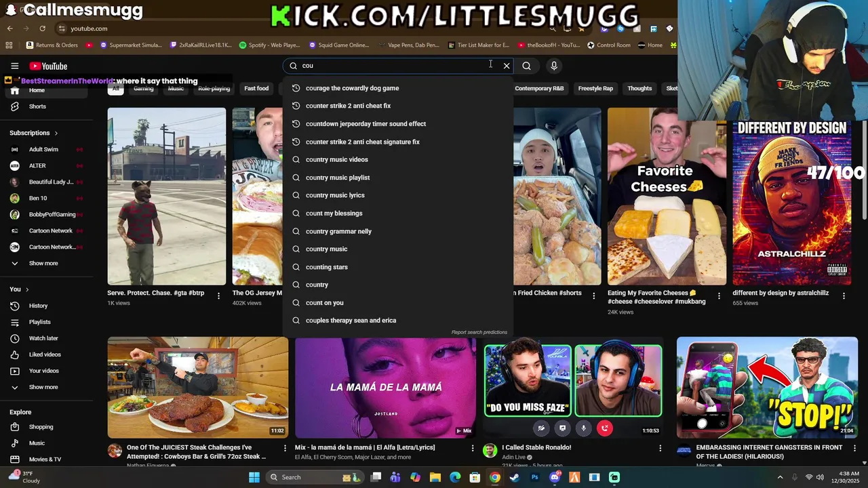Submit search with the magnifier button
Image resolution: width=868 pixels, height=488 pixels.
coord(527,66)
